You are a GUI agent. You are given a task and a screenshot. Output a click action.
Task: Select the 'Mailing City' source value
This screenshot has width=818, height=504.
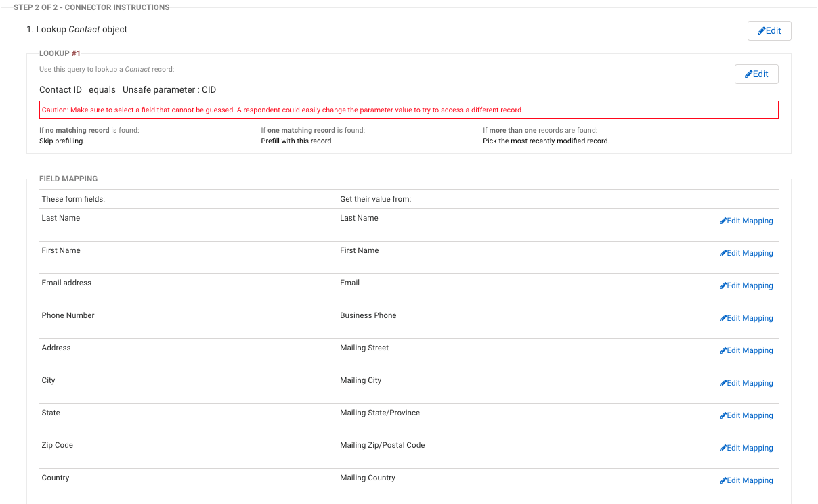click(361, 380)
